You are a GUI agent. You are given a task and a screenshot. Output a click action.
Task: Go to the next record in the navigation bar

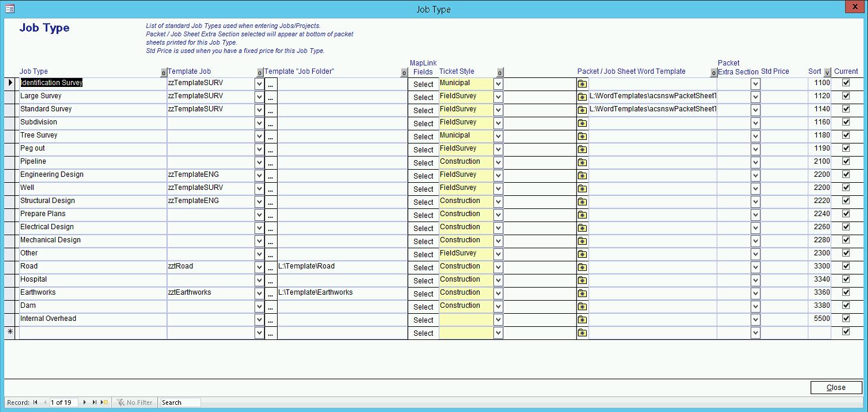85,402
